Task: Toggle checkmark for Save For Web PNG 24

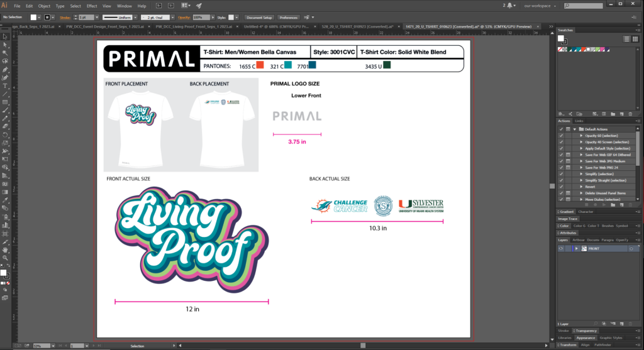Action: click(561, 167)
